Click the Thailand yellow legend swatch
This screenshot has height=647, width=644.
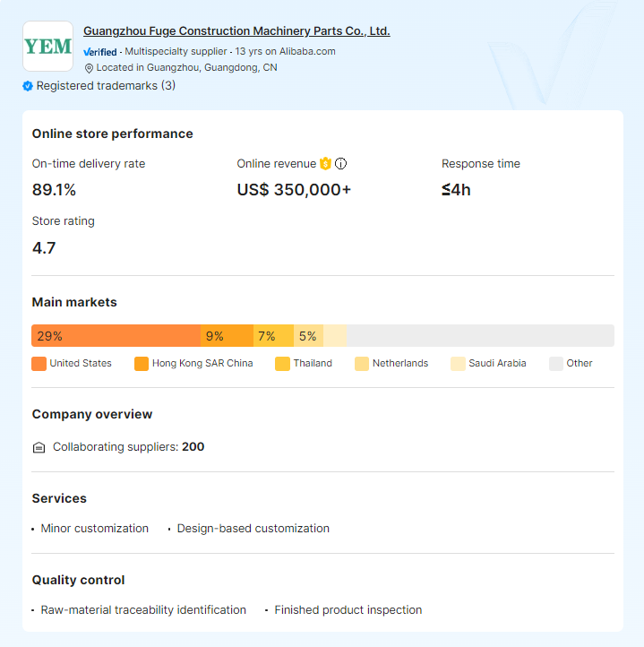pyautogui.click(x=282, y=364)
